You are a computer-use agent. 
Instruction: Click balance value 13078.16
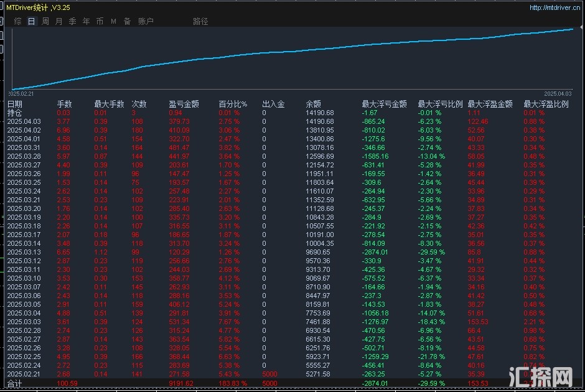pos(320,147)
